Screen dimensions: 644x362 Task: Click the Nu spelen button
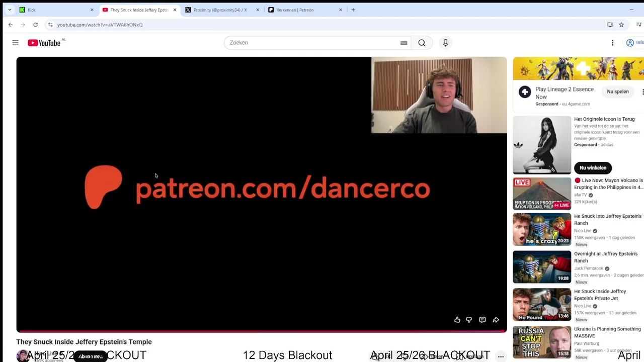point(618,92)
